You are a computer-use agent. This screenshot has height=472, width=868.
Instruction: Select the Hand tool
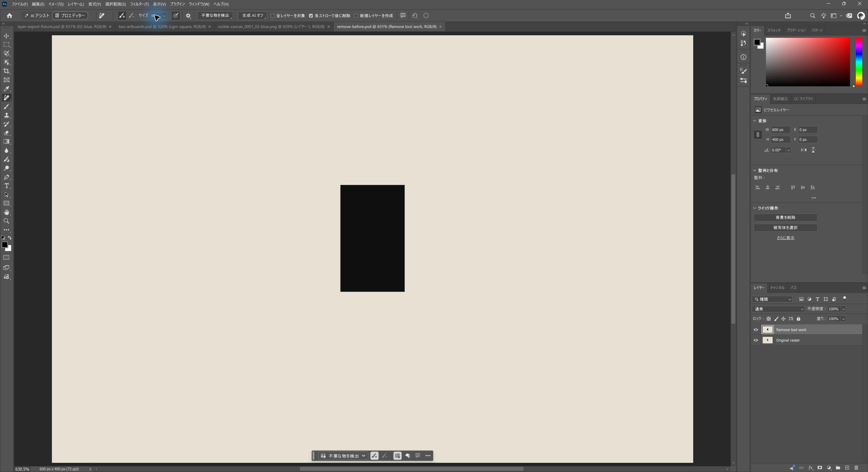(6, 212)
